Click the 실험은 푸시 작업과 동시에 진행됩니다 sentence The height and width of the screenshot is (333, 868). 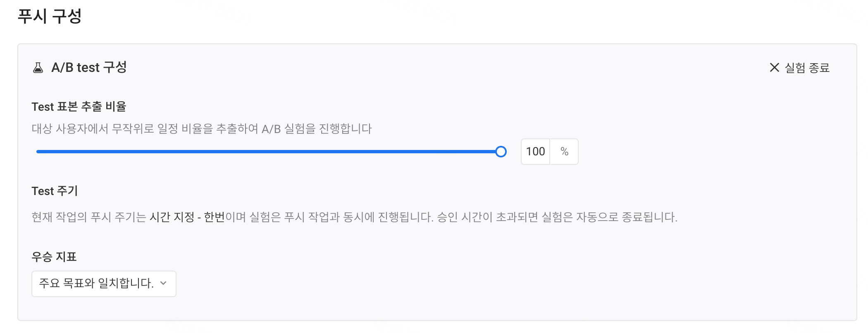pos(341,217)
